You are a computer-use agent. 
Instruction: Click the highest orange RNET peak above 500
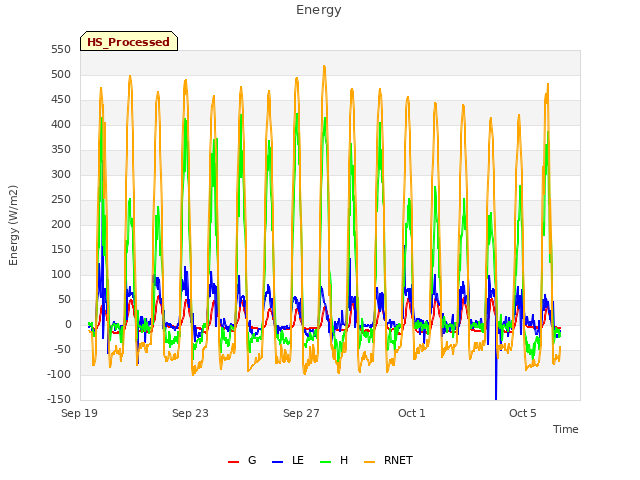click(x=324, y=68)
